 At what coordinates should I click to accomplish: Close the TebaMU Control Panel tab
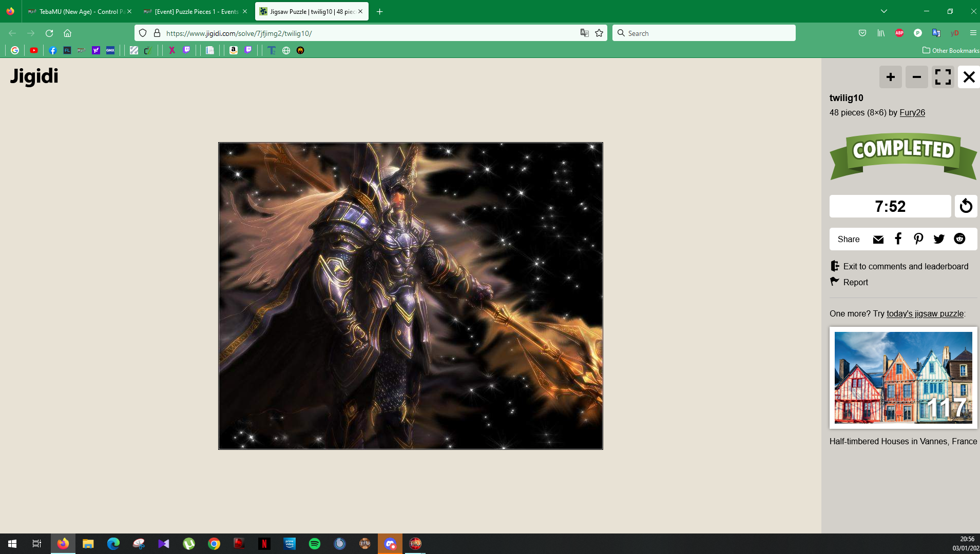click(x=129, y=11)
